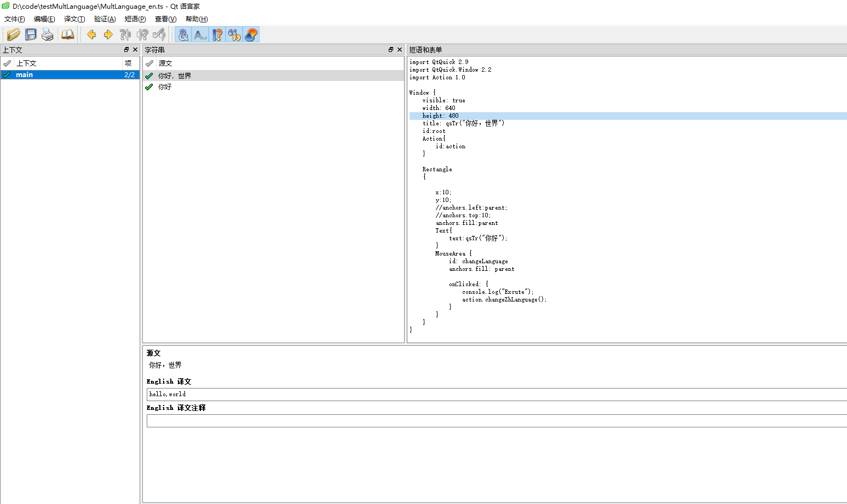Toggle the status checkmark of main context
The height and width of the screenshot is (504, 847).
[x=7, y=75]
